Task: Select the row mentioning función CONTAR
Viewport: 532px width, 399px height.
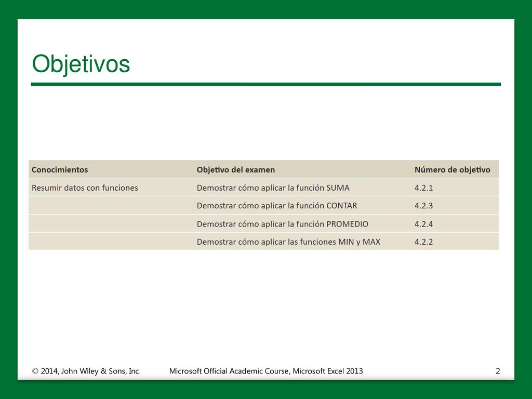Action: pos(263,206)
